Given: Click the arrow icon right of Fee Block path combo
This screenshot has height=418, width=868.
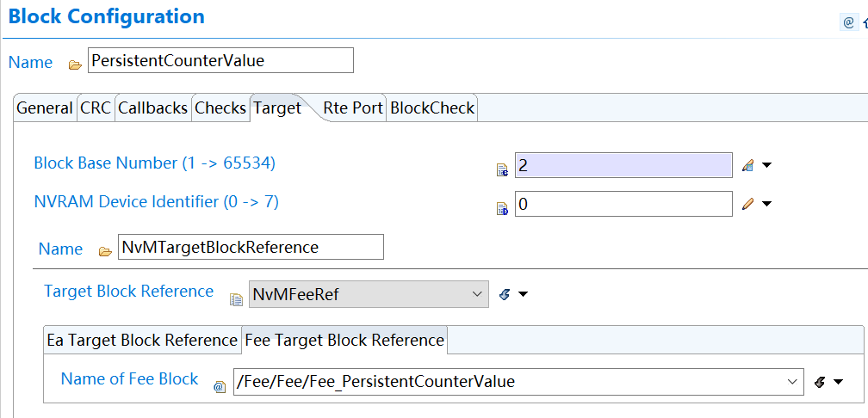Looking at the screenshot, I should [x=820, y=382].
